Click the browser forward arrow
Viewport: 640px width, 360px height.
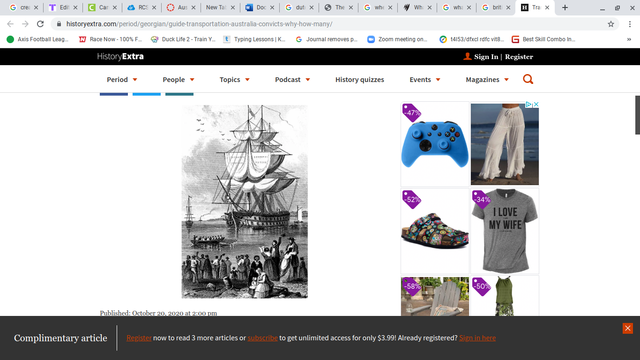(x=25, y=24)
